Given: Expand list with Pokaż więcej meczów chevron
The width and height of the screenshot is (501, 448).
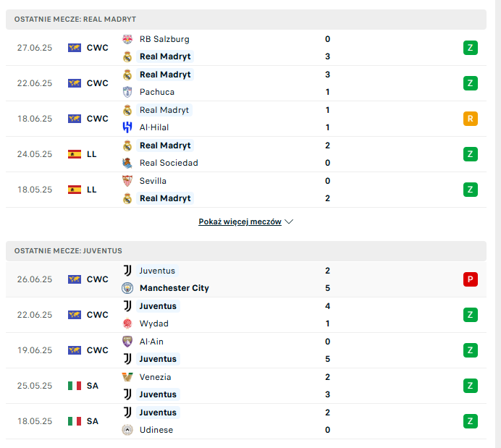Looking at the screenshot, I should [289, 221].
